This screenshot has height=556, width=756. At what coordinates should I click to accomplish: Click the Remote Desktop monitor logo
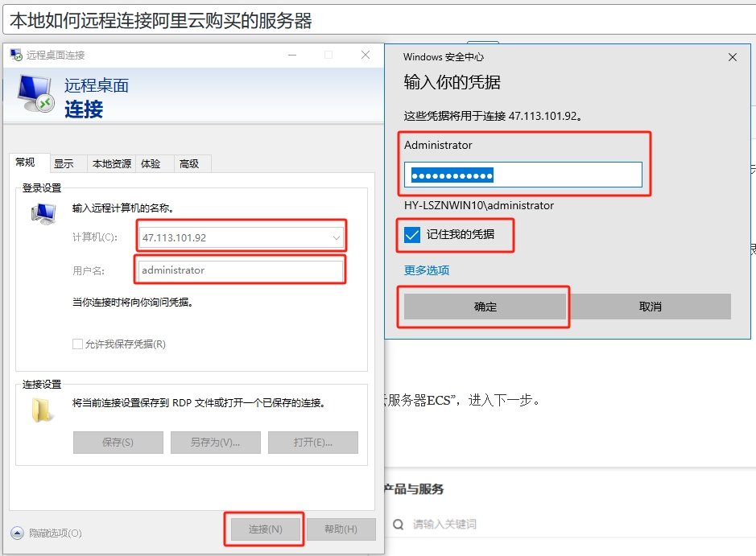pos(35,94)
